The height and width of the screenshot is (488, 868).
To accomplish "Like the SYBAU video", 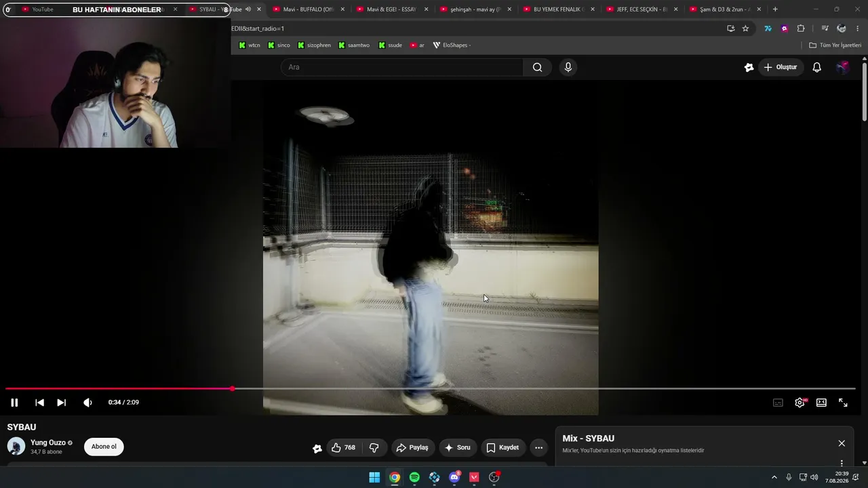I will [344, 447].
